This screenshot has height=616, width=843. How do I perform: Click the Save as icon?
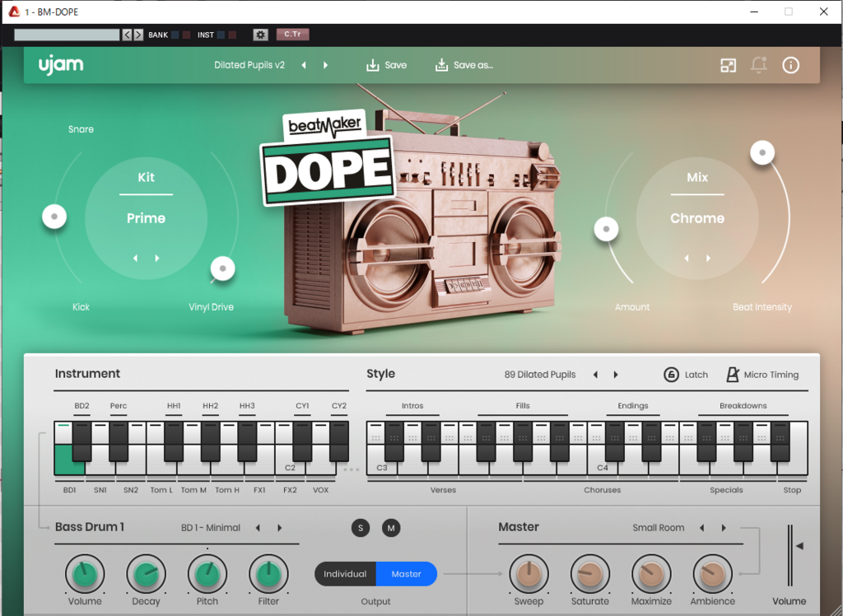(x=441, y=65)
